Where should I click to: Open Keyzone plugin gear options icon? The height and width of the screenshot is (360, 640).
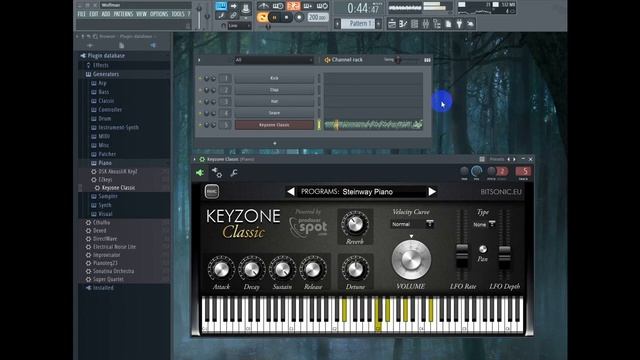click(217, 173)
